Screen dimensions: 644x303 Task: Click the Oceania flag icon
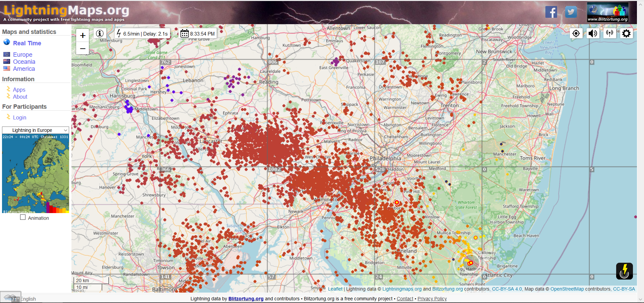coord(7,61)
